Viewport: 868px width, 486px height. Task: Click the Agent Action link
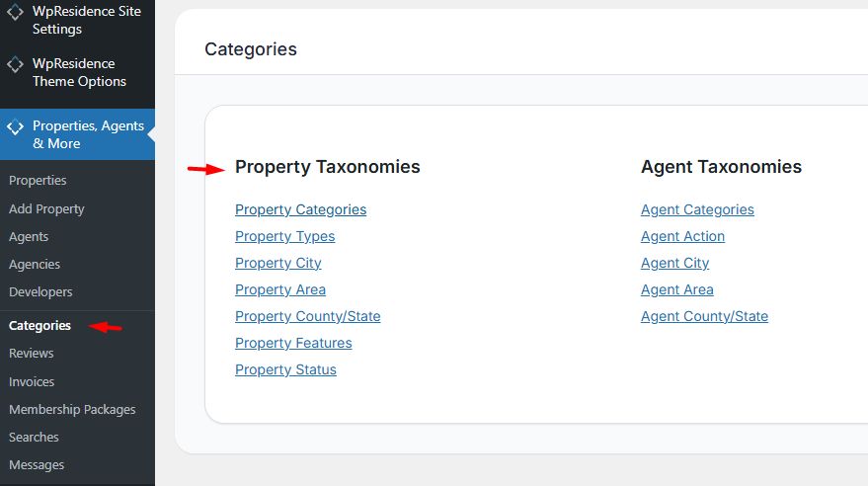click(682, 236)
